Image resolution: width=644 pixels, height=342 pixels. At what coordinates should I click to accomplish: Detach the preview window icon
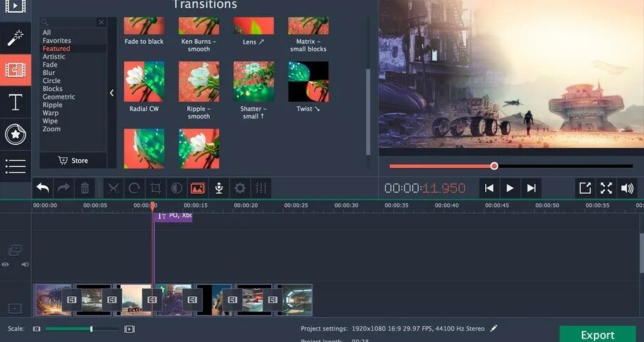(x=585, y=188)
